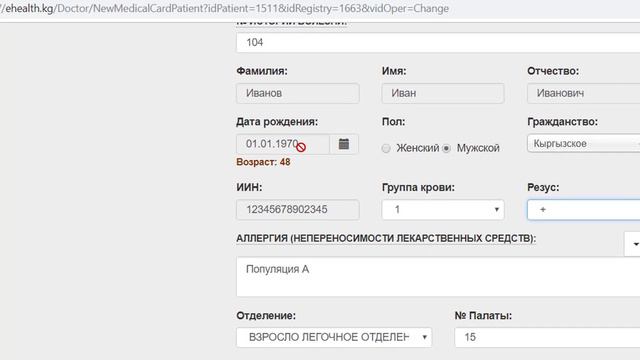This screenshot has width=640, height=360.
Task: Expand the allergy options dropdown arrow
Action: [x=633, y=244]
